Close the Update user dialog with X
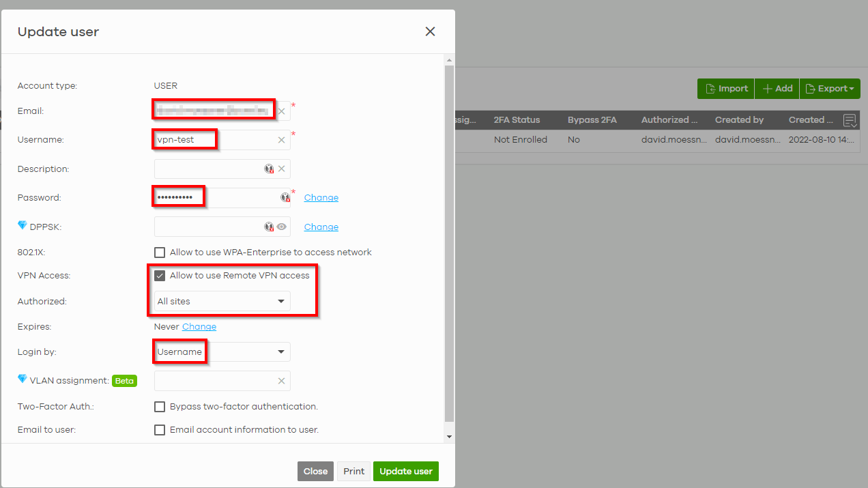This screenshot has height=488, width=868. (430, 31)
